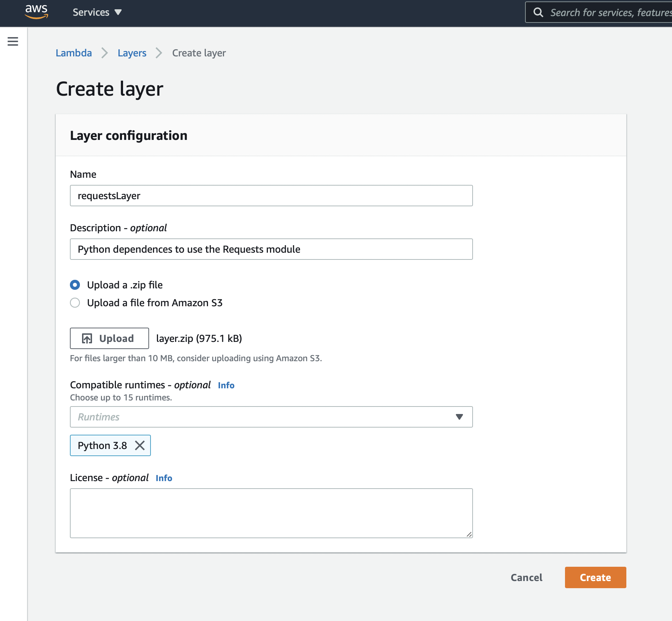Go to Layers breadcrumb link

[x=132, y=53]
